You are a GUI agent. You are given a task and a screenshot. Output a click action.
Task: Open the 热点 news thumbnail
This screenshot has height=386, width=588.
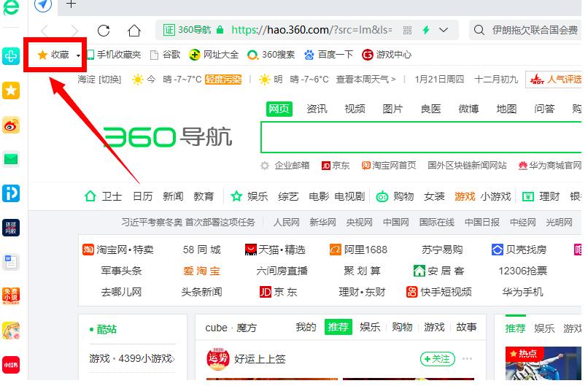pyautogui.click(x=543, y=363)
